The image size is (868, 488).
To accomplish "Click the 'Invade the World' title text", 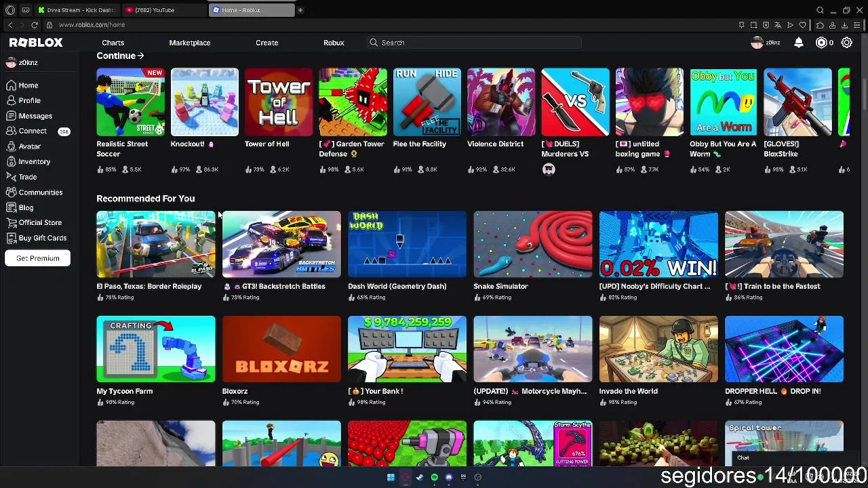I will pos(628,391).
